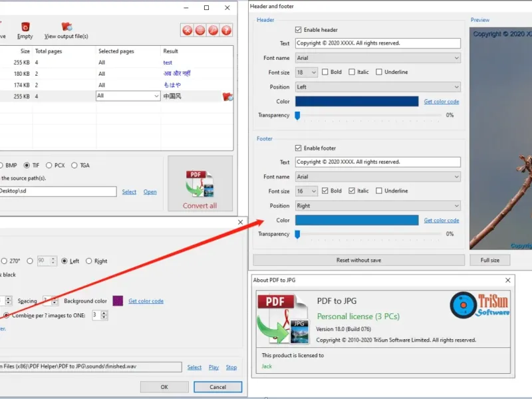Choose the 270° rotation radio button

click(4, 261)
